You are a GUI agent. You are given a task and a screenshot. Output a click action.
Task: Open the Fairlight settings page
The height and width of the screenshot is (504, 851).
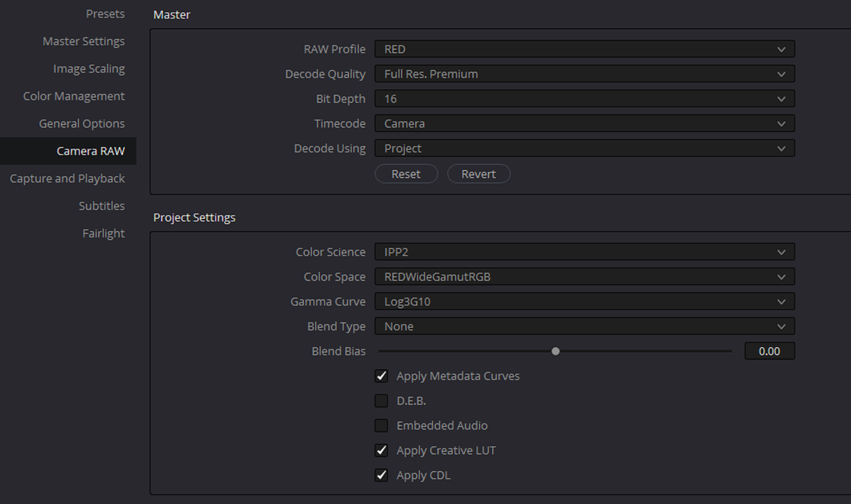click(x=104, y=233)
